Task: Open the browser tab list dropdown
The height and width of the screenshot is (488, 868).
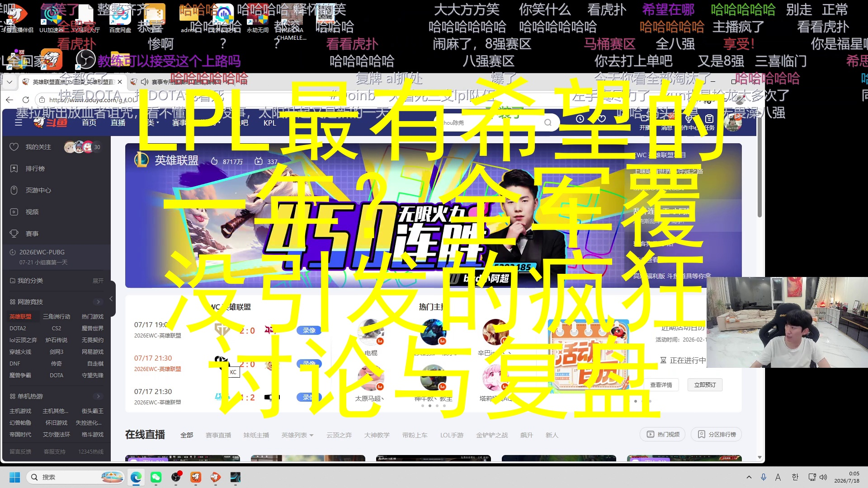Action: pyautogui.click(x=9, y=82)
